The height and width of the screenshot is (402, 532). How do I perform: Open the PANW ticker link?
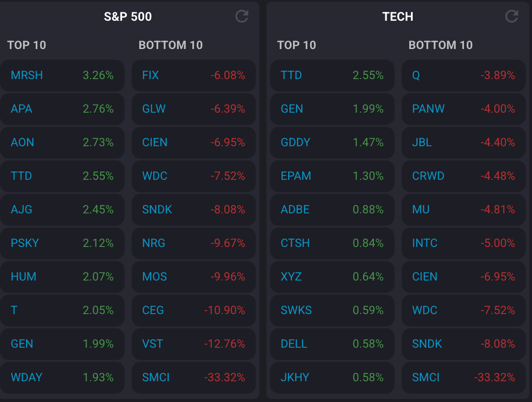(428, 109)
